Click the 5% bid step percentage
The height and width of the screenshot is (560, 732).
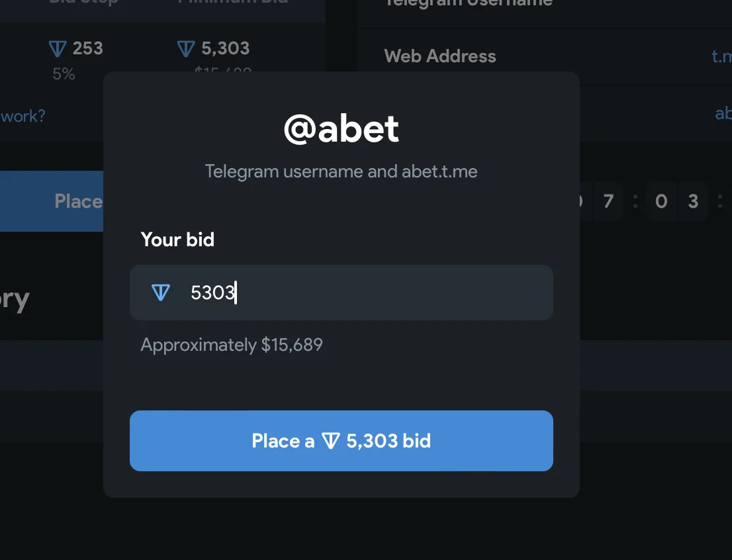tap(64, 74)
